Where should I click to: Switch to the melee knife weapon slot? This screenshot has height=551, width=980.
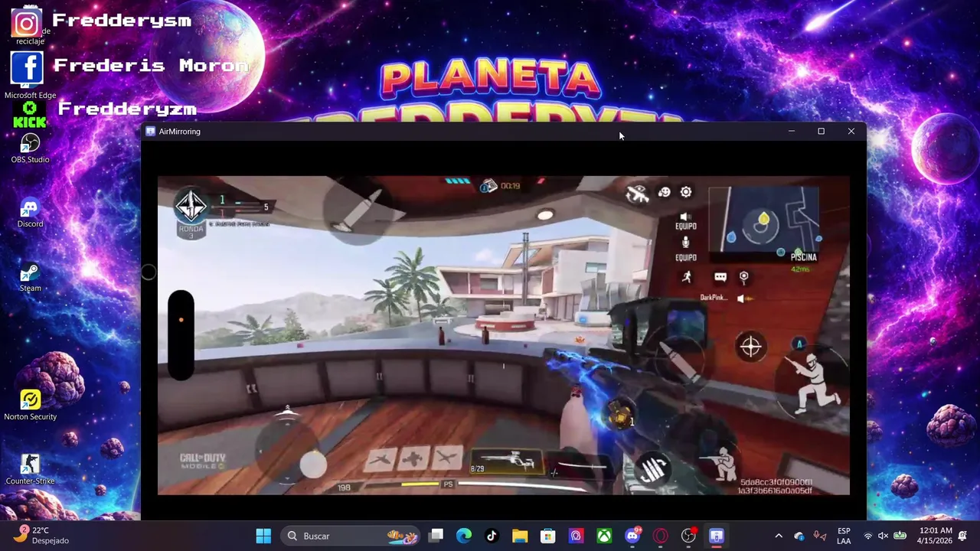click(582, 465)
